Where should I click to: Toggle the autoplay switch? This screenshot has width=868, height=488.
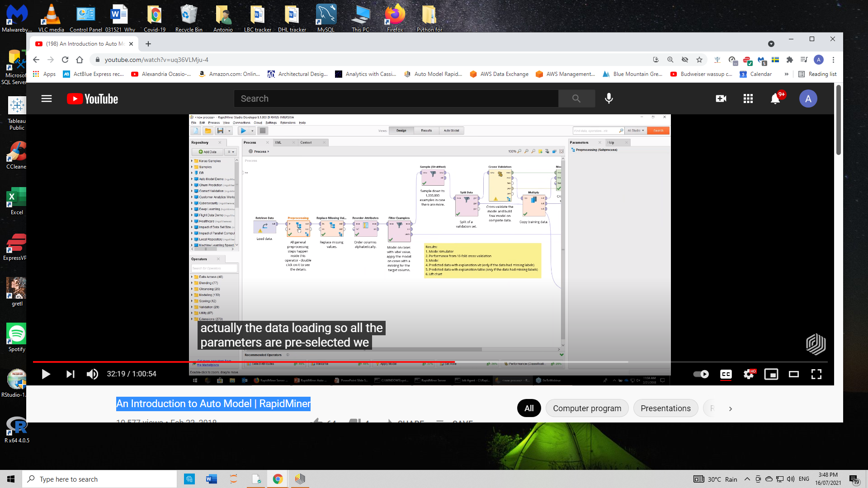(701, 374)
